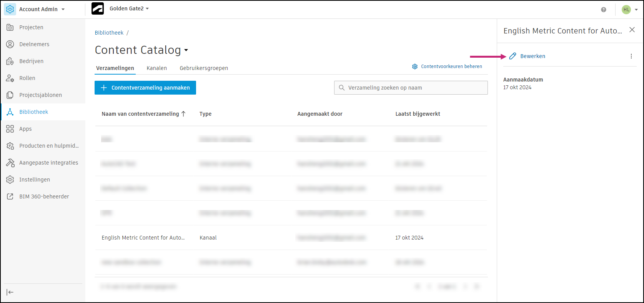
Task: Click the BIM 360-beheerder external link icon
Action: [x=10, y=196]
